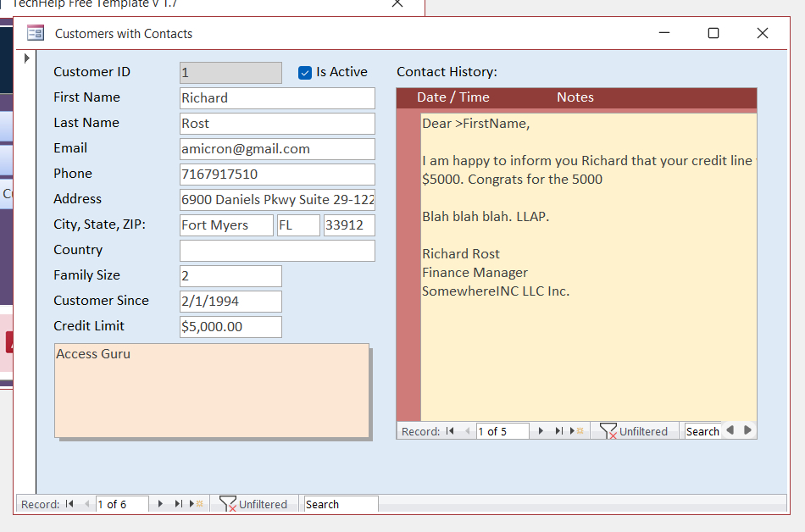This screenshot has height=532, width=805.
Task: Toggle Unfiltered filter in Contact History subform
Action: click(x=635, y=431)
